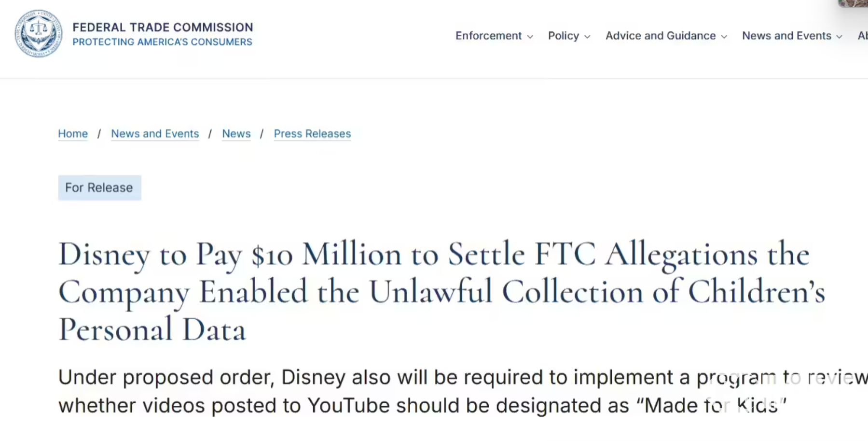Click the thumbnail in the top-right corner
868x441 pixels.
click(x=853, y=3)
